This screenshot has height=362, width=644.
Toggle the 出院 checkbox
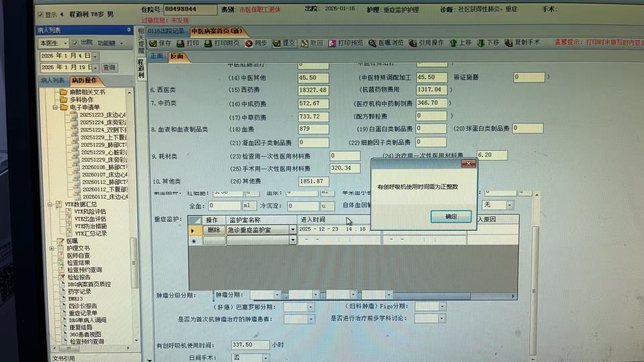pos(75,43)
